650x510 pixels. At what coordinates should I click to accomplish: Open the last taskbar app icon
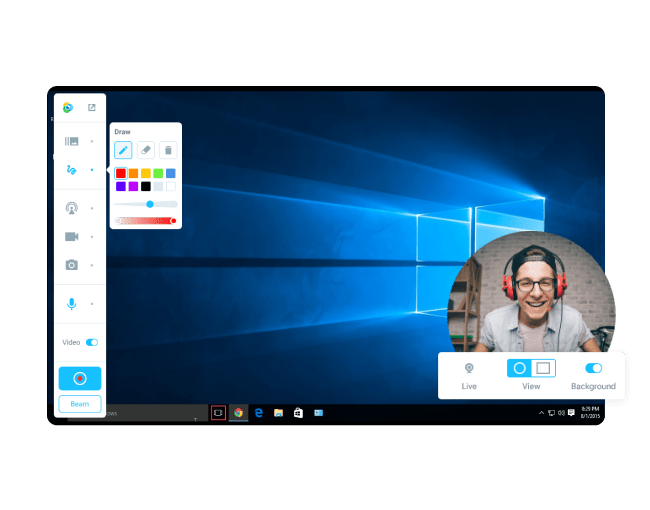(318, 413)
